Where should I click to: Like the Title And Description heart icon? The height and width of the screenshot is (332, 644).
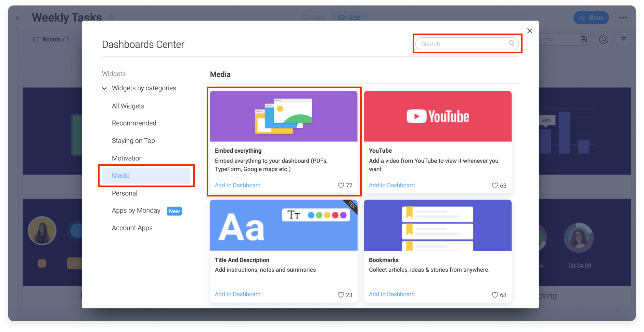341,295
